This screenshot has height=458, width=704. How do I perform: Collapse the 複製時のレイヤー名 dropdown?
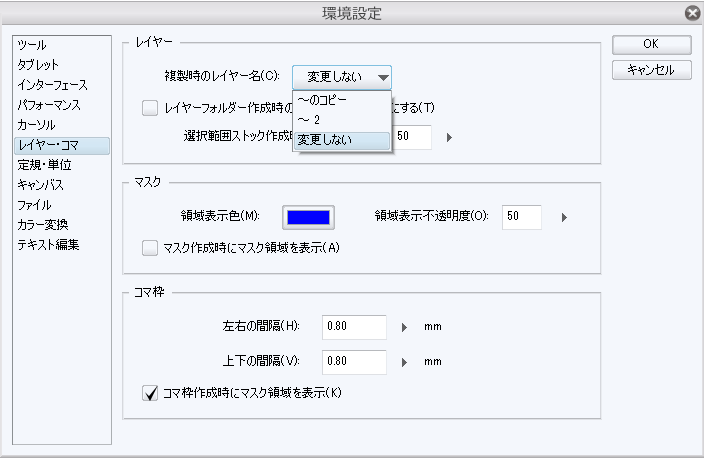342,77
